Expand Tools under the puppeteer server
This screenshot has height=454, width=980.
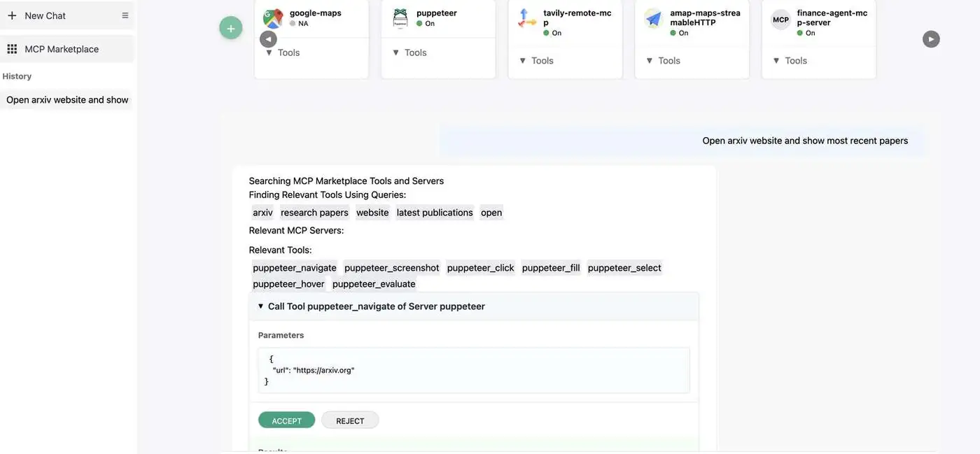click(x=409, y=52)
